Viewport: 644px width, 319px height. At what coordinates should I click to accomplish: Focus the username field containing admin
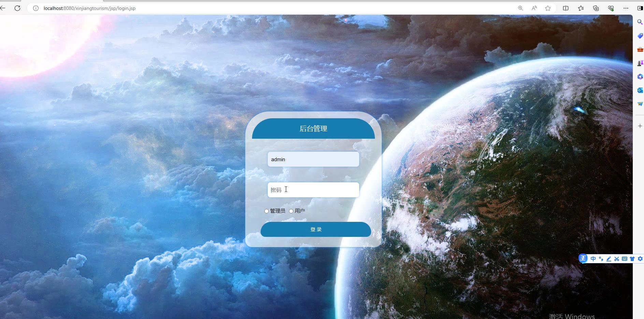point(313,159)
